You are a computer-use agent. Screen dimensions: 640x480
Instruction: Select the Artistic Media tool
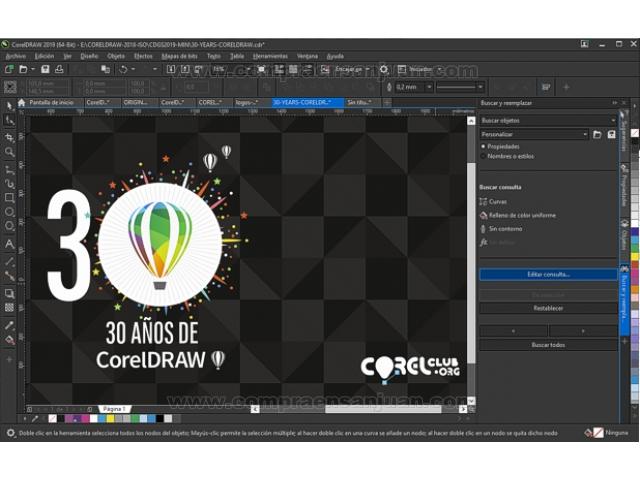pyautogui.click(x=9, y=184)
